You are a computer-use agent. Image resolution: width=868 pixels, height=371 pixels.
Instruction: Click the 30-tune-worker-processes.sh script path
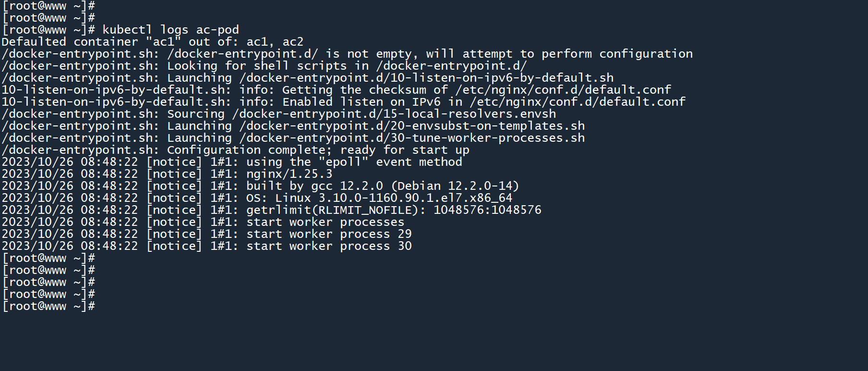(412, 138)
